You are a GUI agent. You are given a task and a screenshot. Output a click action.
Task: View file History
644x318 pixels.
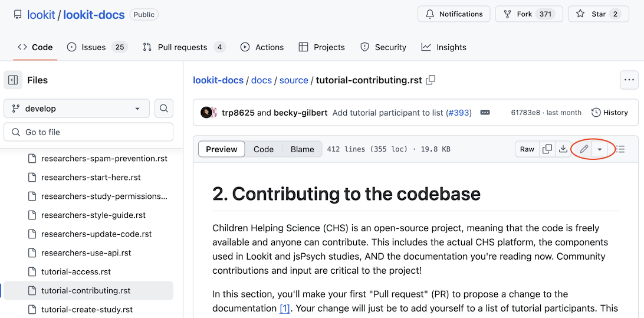pyautogui.click(x=610, y=113)
